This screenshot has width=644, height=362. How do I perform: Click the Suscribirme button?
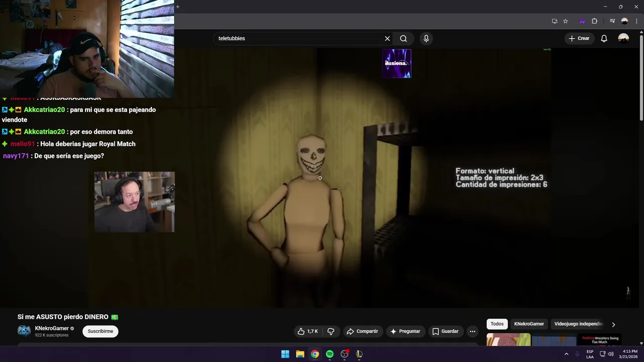coord(100,331)
